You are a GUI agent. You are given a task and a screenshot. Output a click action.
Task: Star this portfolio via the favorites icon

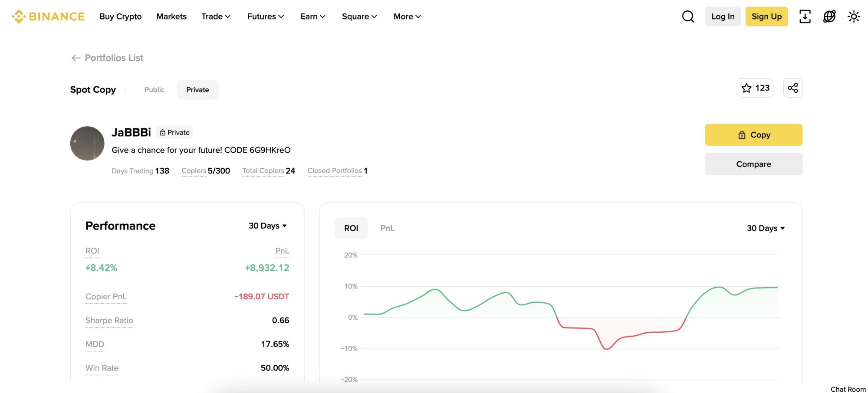point(746,88)
